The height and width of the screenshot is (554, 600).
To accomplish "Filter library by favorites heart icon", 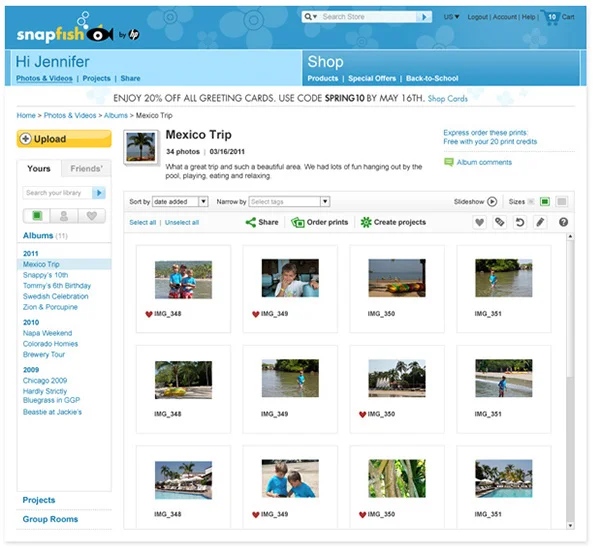I will click(x=92, y=216).
